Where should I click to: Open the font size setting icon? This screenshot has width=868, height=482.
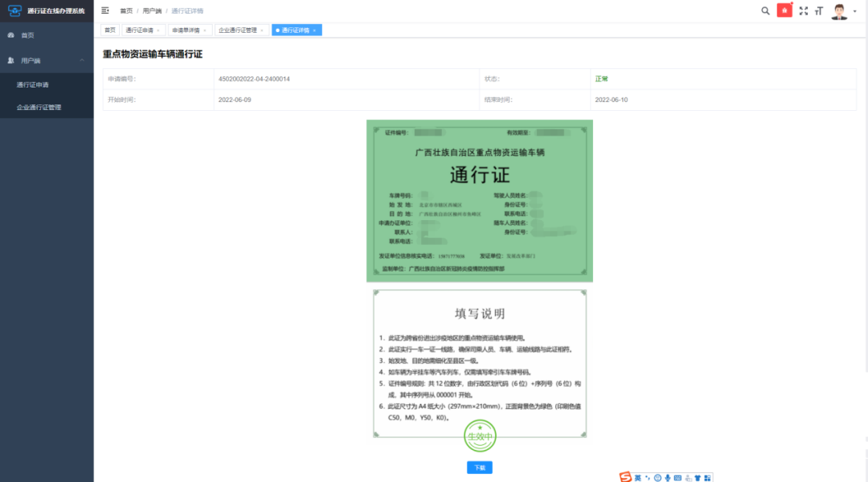point(819,10)
